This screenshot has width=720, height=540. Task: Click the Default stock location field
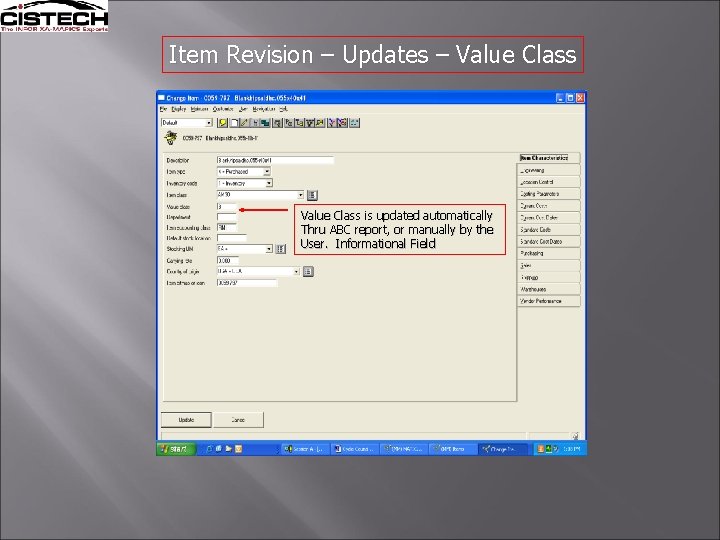click(231, 238)
